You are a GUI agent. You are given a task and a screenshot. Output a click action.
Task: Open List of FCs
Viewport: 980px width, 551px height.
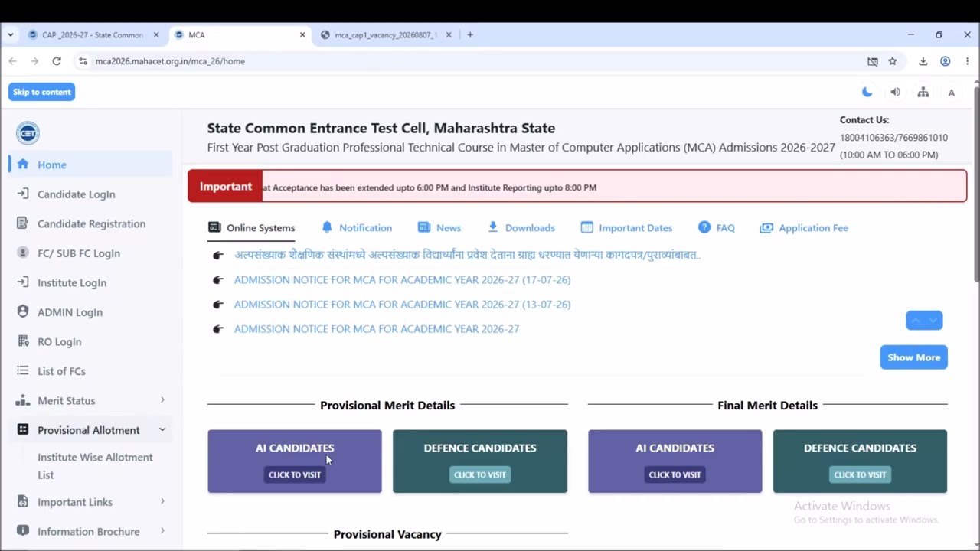61,371
